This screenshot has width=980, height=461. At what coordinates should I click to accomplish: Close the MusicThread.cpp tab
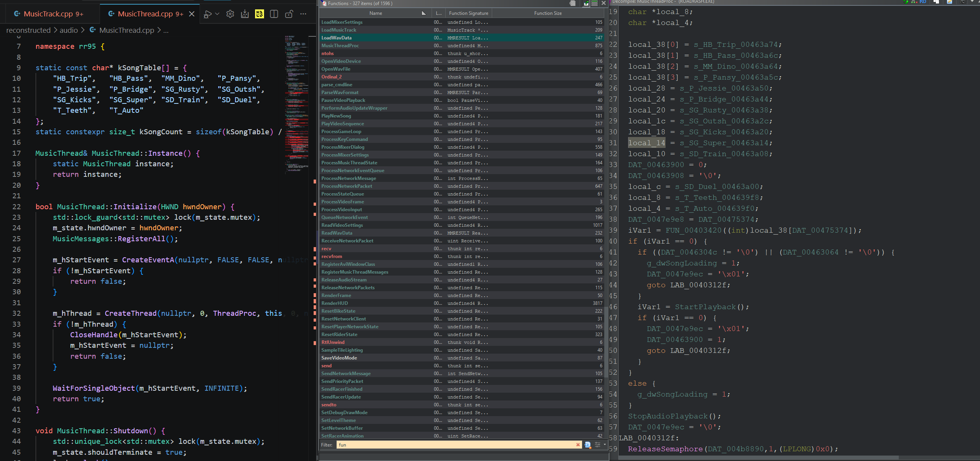click(192, 14)
